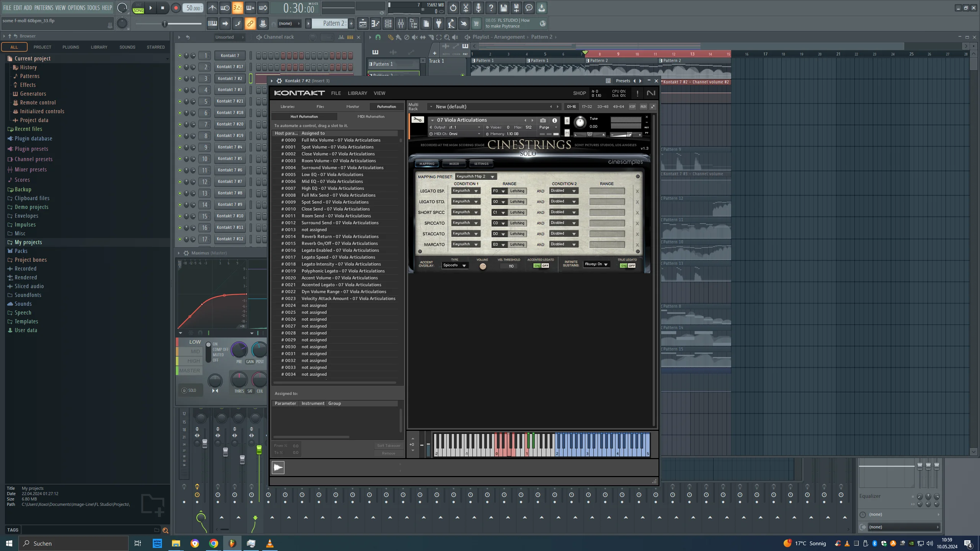Image resolution: width=980 pixels, height=551 pixels.
Task: Select the PLUGINS browser tab
Action: (71, 47)
